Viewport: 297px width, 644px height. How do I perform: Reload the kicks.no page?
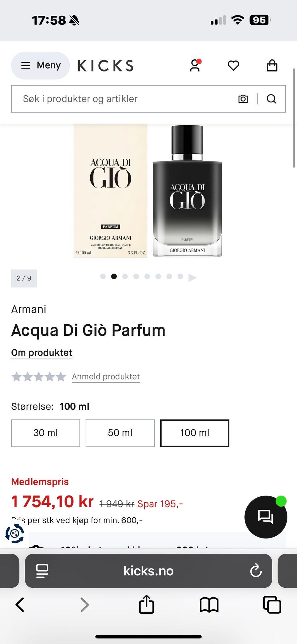click(256, 571)
